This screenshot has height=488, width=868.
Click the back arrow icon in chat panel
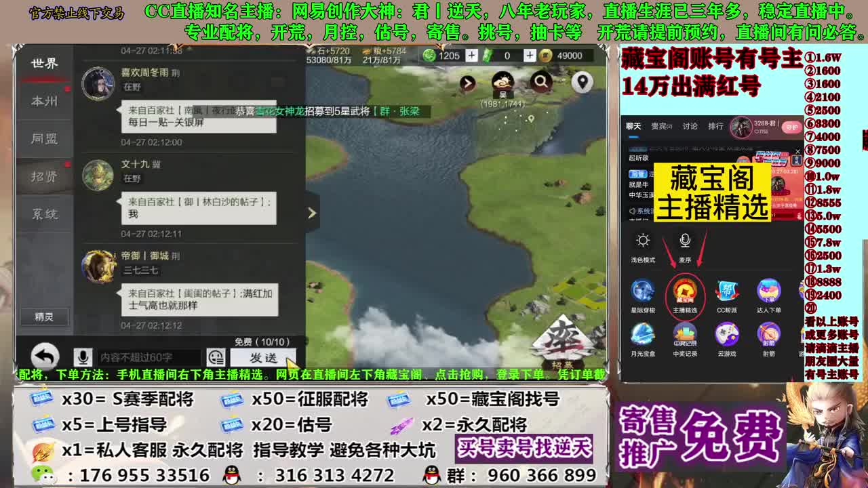tap(45, 357)
